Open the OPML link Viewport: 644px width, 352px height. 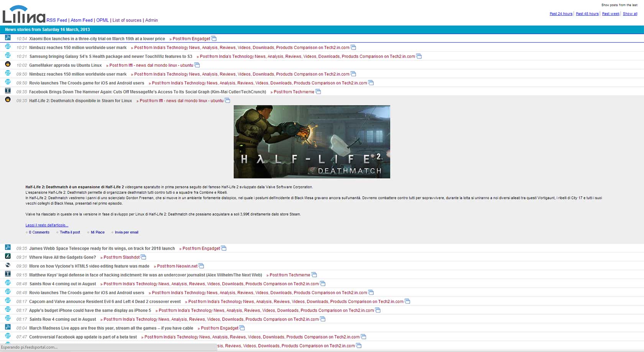tap(102, 20)
